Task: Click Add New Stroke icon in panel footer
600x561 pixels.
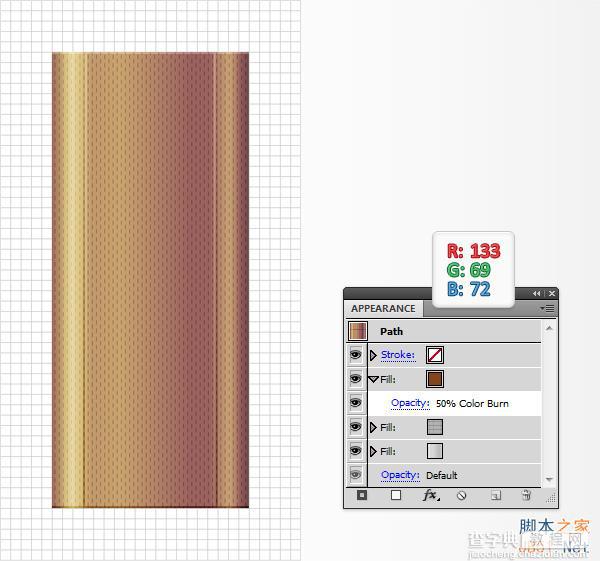Action: (362, 495)
